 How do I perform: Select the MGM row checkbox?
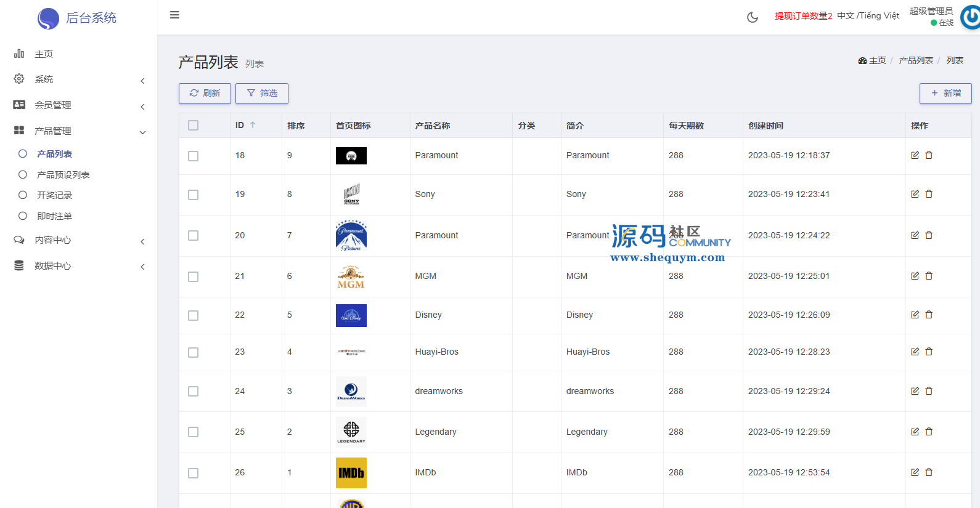tap(194, 277)
